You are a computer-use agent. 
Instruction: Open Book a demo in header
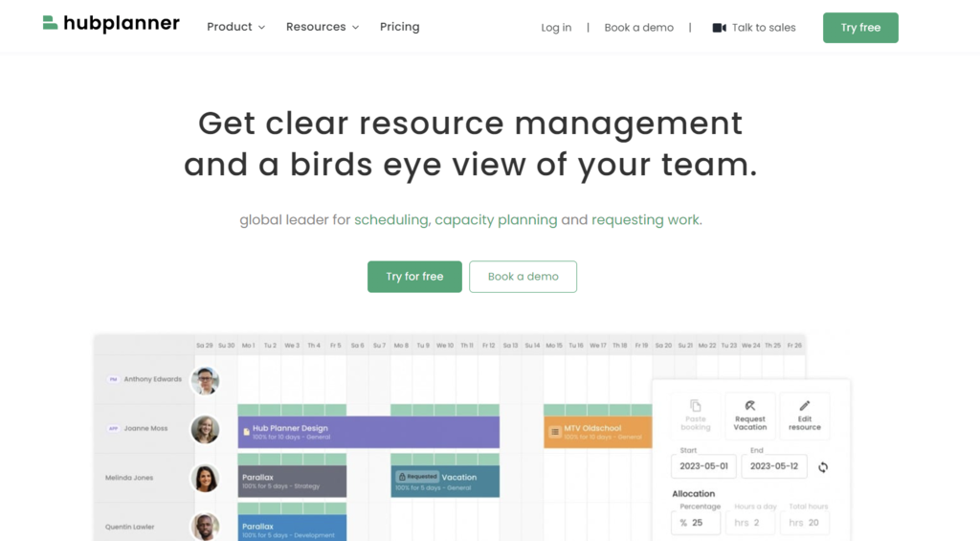pos(638,28)
